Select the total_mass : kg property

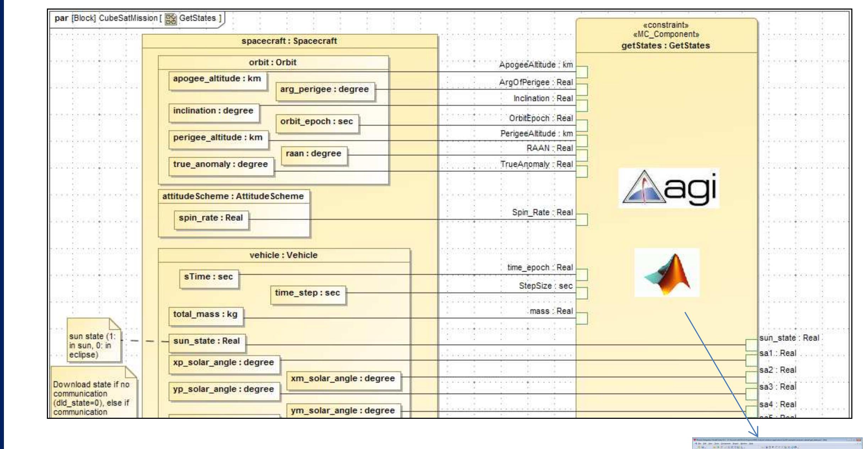coord(205,314)
